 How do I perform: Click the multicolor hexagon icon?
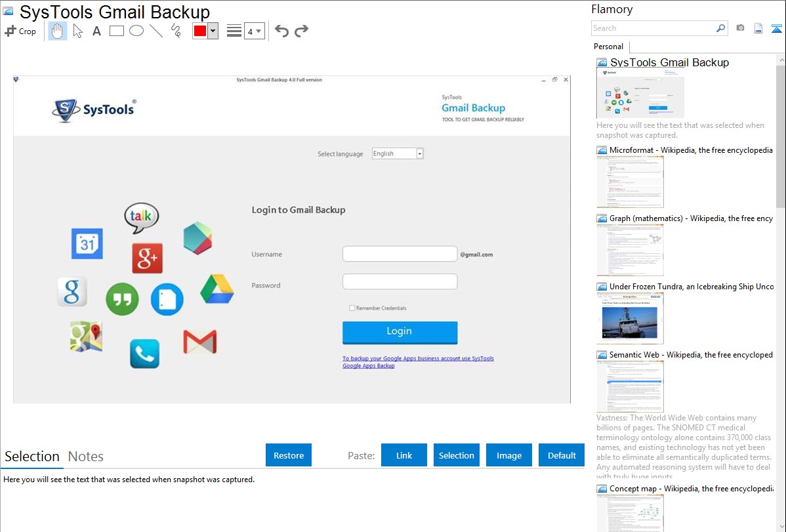point(197,238)
